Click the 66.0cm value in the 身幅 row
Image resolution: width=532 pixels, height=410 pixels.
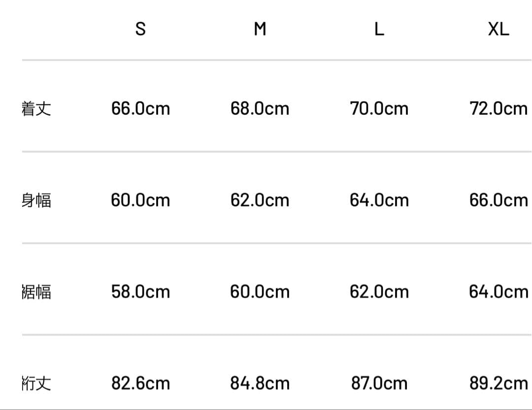pos(499,200)
